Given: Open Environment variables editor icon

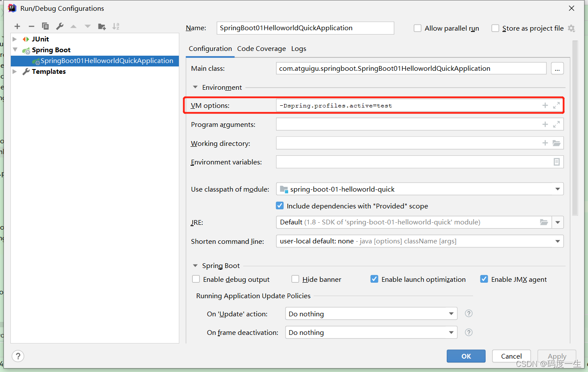Looking at the screenshot, I should pos(556,162).
